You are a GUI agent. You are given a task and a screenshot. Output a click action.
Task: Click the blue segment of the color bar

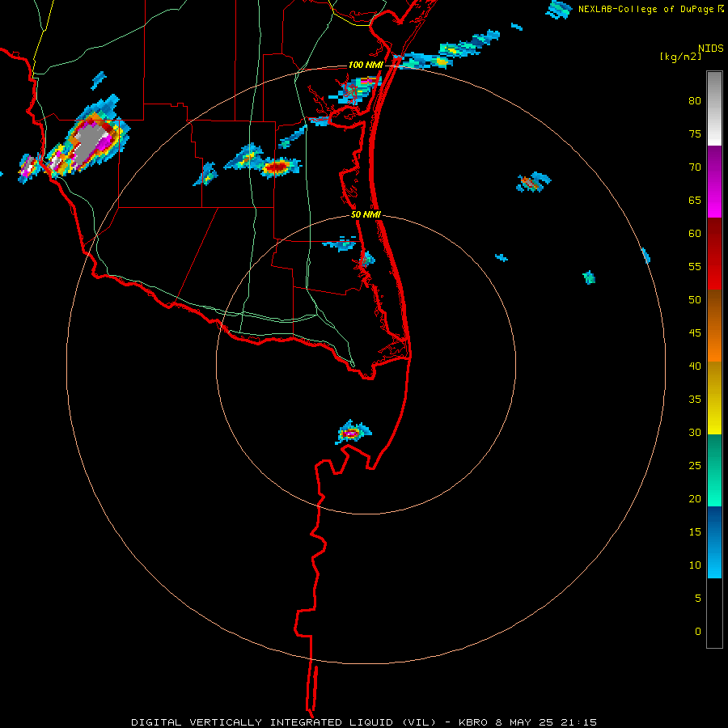(x=714, y=542)
